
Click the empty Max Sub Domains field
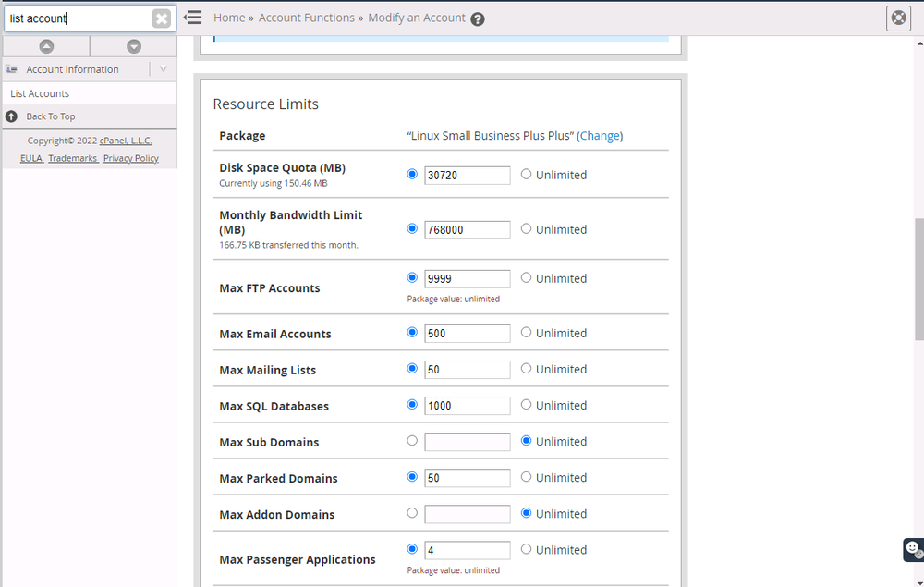tap(468, 442)
